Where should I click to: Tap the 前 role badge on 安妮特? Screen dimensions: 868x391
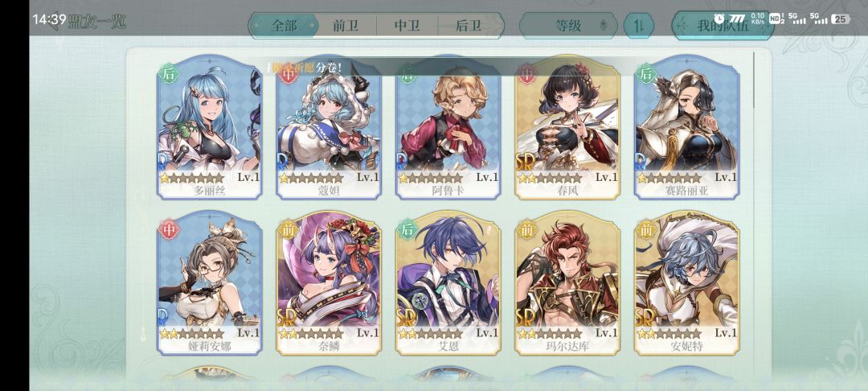[646, 228]
